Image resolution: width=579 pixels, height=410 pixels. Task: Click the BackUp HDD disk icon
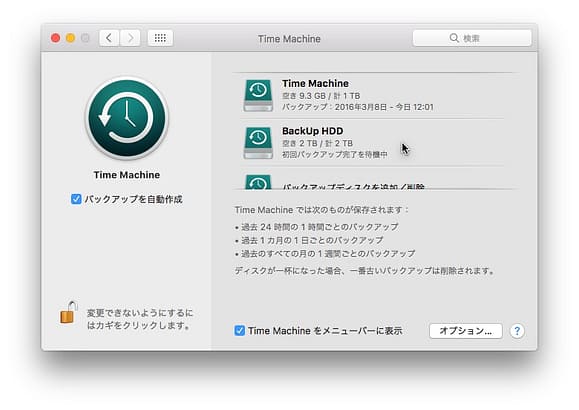[258, 143]
